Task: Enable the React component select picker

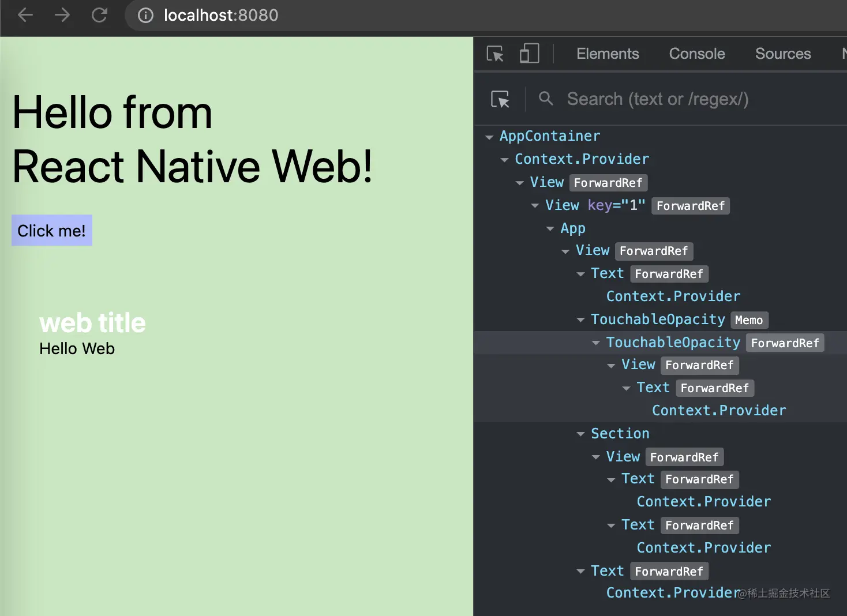Action: pos(500,99)
